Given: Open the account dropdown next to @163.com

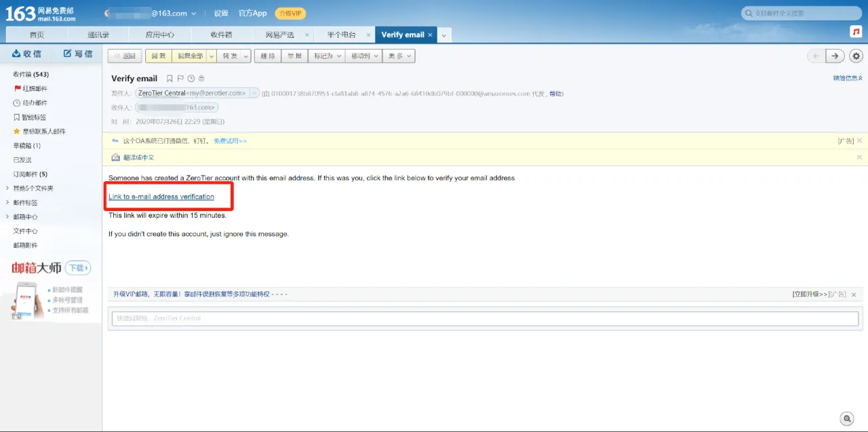Looking at the screenshot, I should (195, 14).
